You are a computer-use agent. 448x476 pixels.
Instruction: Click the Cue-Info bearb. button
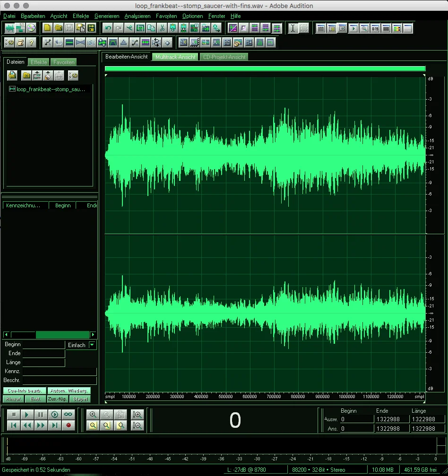[25, 391]
